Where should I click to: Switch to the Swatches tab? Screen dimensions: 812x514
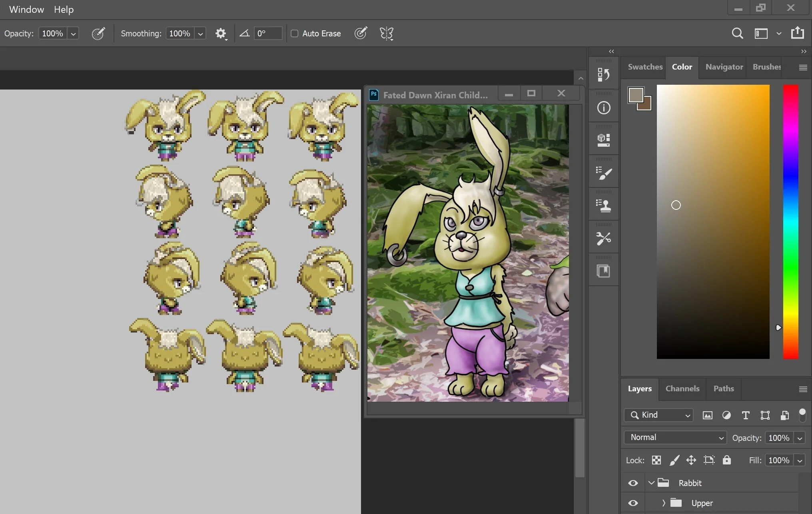644,67
